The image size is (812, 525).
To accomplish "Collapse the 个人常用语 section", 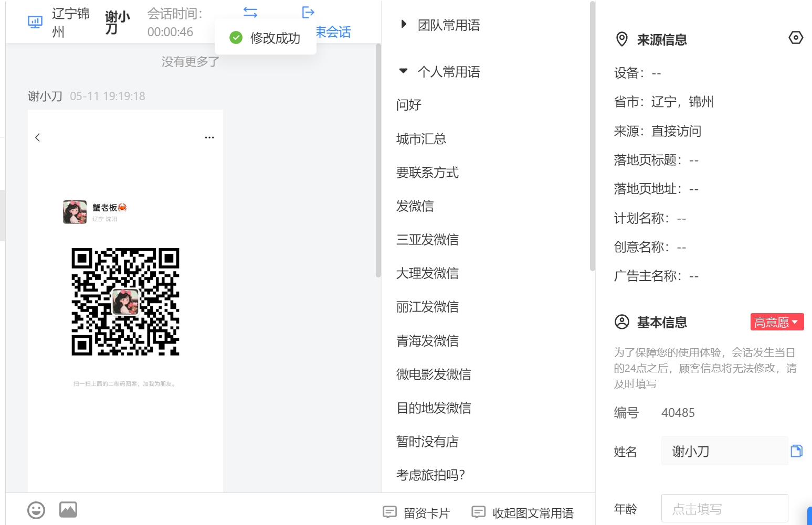I will pyautogui.click(x=403, y=71).
